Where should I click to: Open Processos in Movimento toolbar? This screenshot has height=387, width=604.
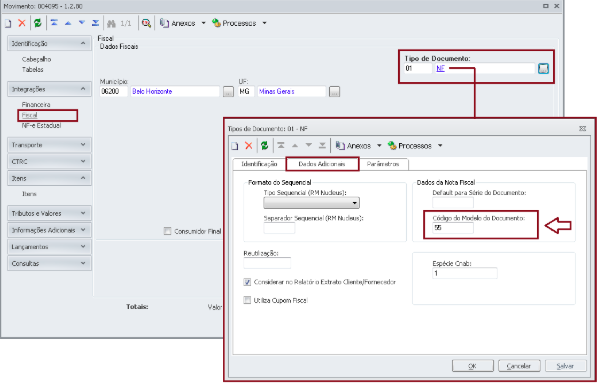point(234,23)
